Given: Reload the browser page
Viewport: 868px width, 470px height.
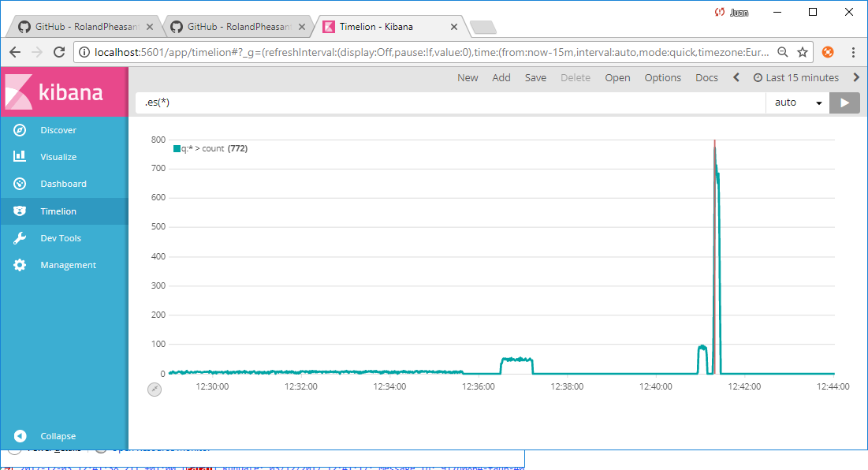Looking at the screenshot, I should [x=58, y=52].
